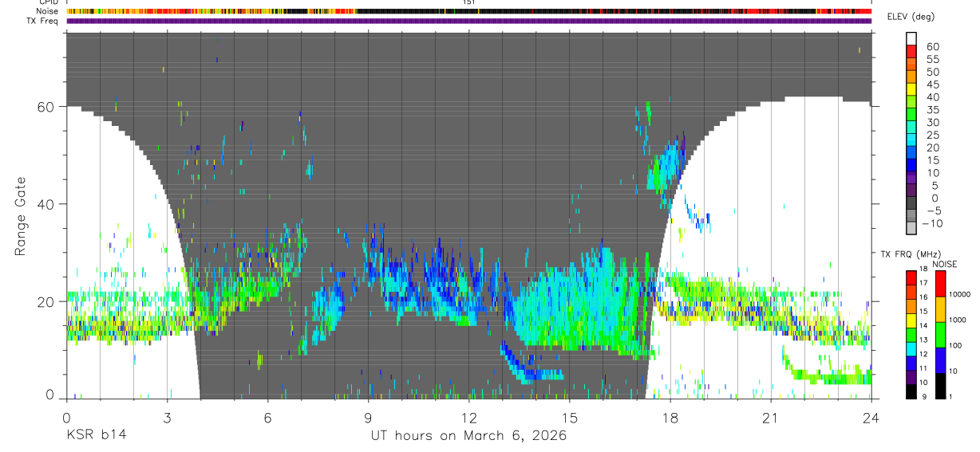980x452 pixels.
Task: Click the '25' ELEV legend value
Action: point(932,136)
